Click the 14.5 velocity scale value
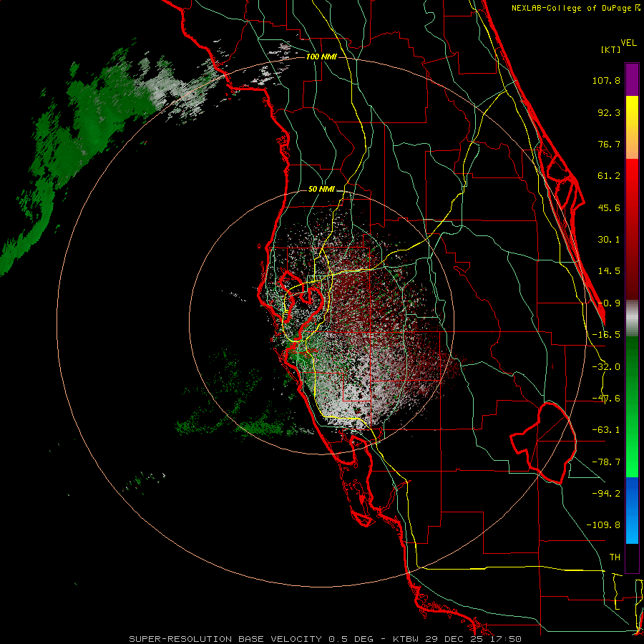644x644 pixels. click(609, 271)
